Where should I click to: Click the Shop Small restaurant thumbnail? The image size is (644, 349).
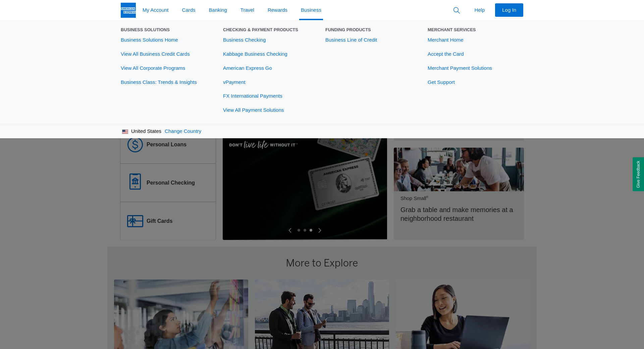coord(459,169)
